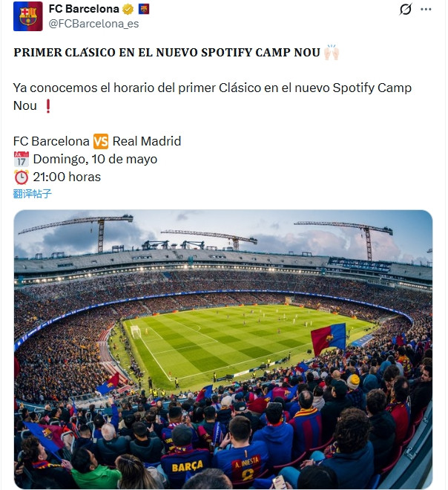The width and height of the screenshot is (448, 490).
Task: Click the orange VS emoji
Action: coord(101,141)
